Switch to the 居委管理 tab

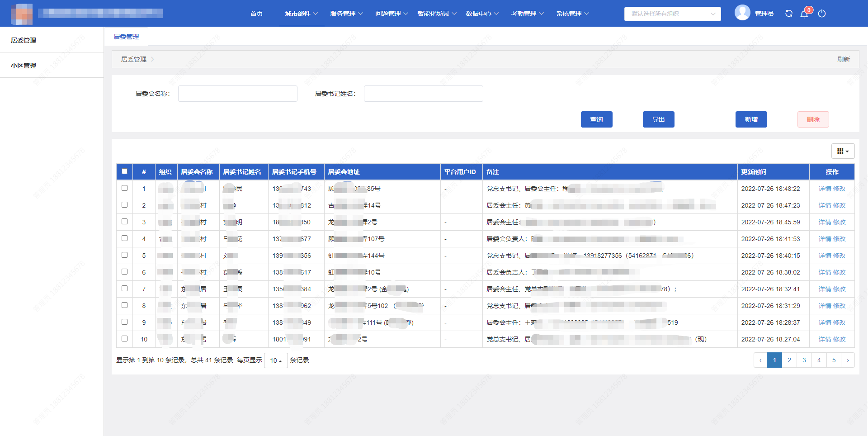126,37
